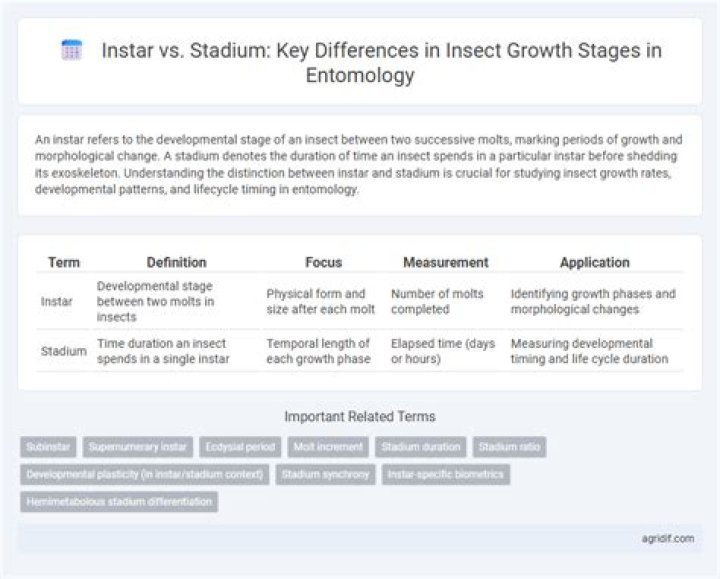Click the Measurement column header
Image resolution: width=720 pixels, height=579 pixels.
pyautogui.click(x=445, y=262)
